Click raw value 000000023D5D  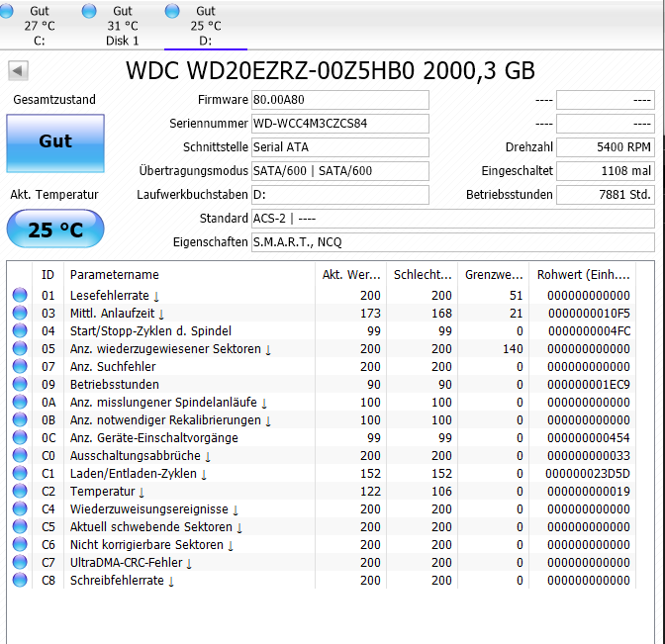point(588,473)
